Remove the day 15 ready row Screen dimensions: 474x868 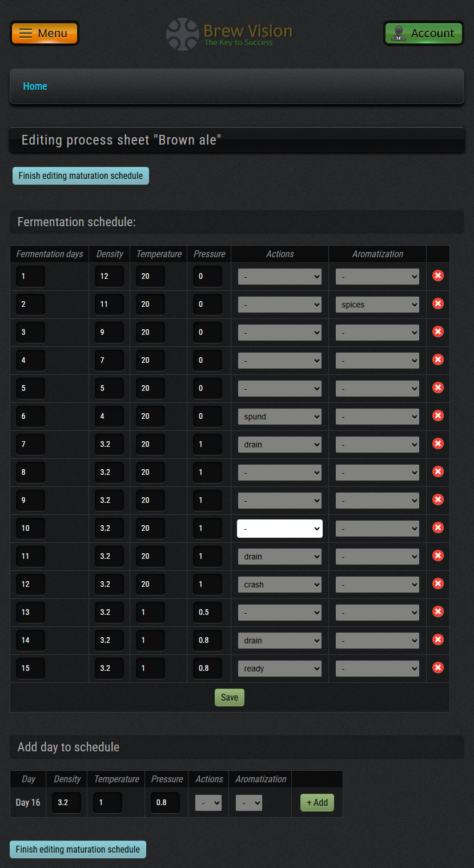[x=438, y=668]
